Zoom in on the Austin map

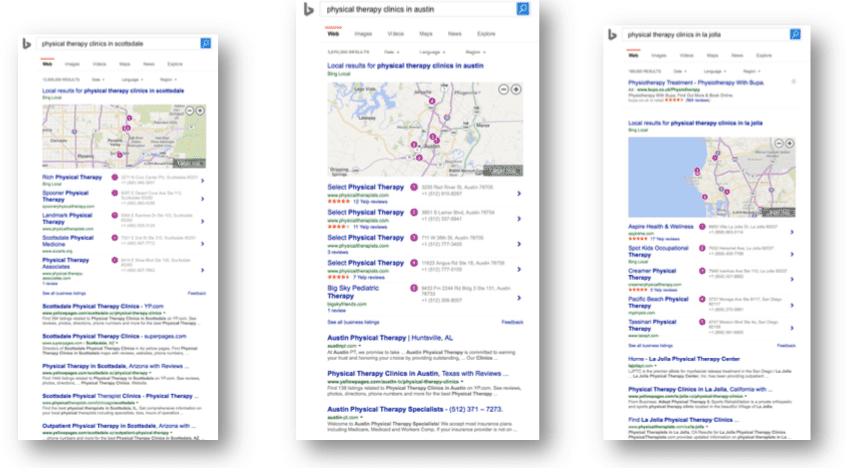516,89
